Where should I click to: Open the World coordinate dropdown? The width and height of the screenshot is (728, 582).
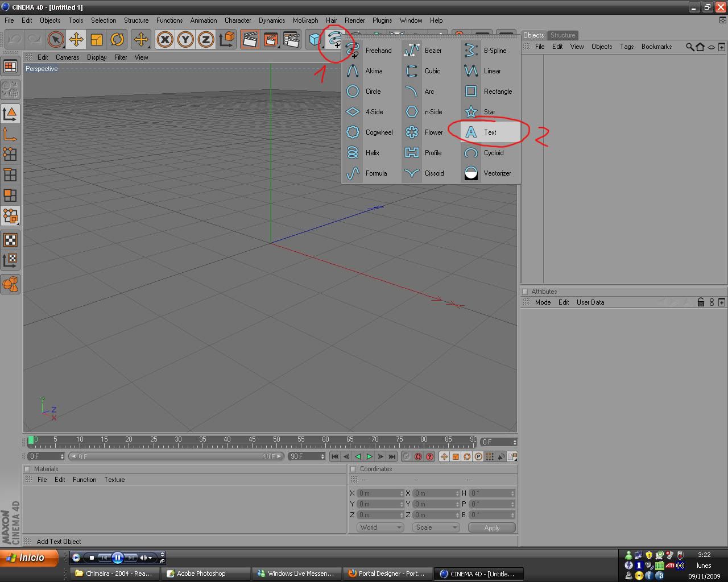(380, 527)
